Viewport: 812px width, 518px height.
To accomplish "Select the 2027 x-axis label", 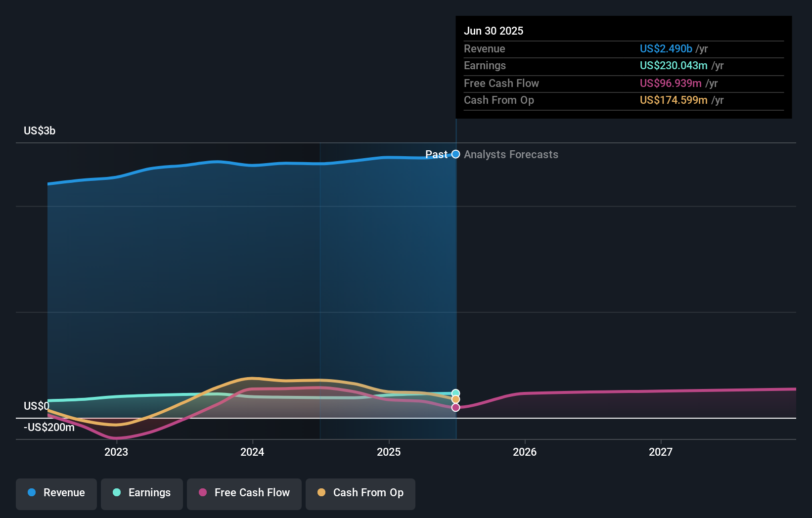I will [661, 452].
